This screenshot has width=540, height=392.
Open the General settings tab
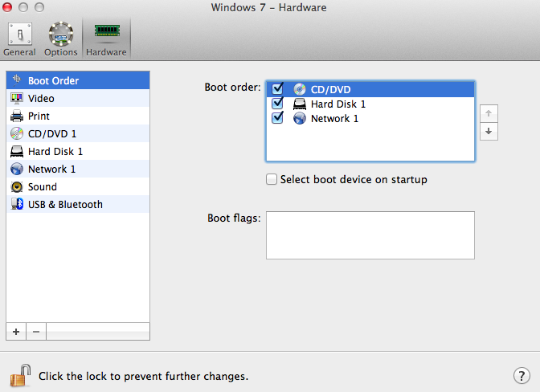click(19, 39)
